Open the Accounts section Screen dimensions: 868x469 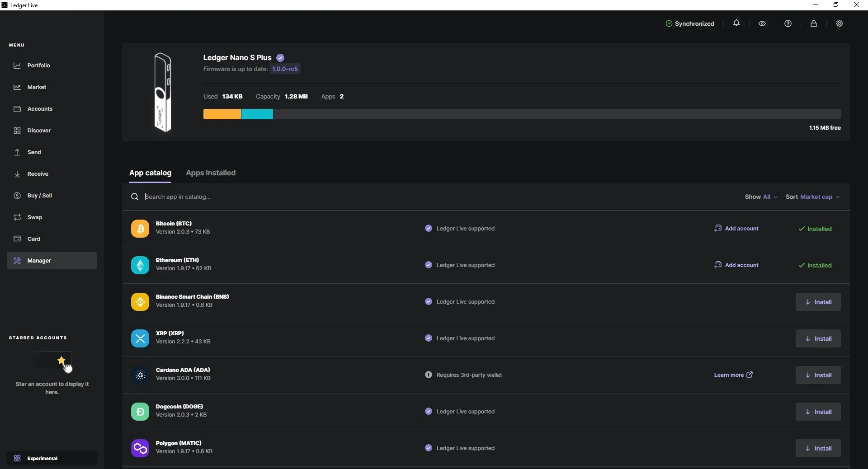[x=39, y=108]
